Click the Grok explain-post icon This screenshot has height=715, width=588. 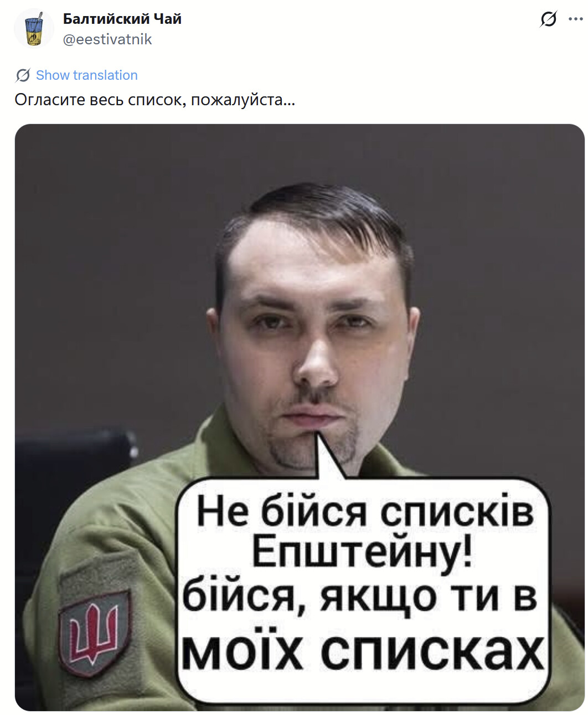548,19
